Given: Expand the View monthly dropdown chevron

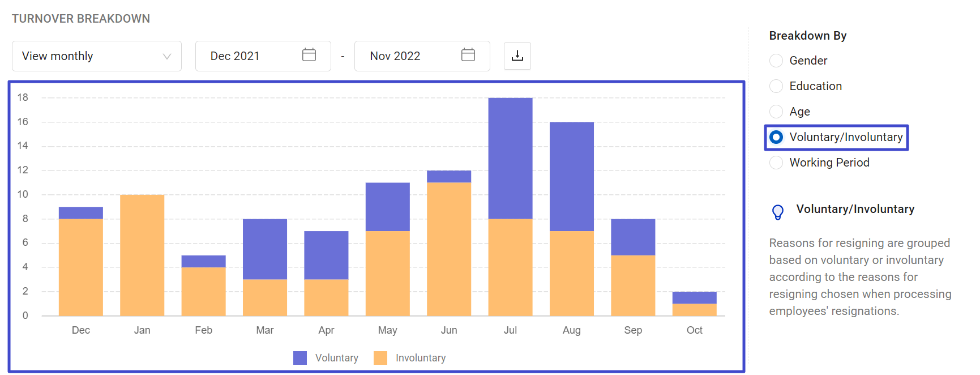Looking at the screenshot, I should pyautogui.click(x=166, y=56).
